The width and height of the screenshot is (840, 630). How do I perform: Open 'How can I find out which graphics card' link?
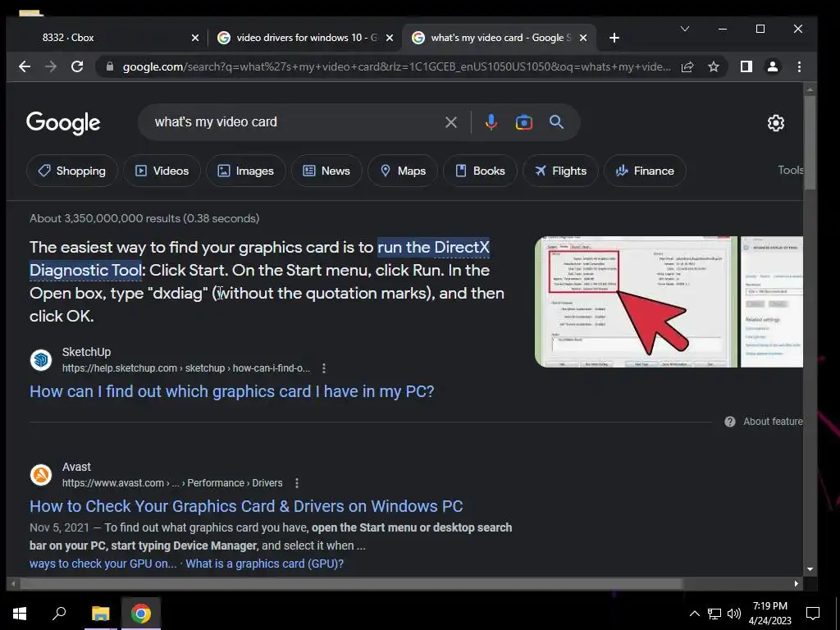pyautogui.click(x=231, y=391)
